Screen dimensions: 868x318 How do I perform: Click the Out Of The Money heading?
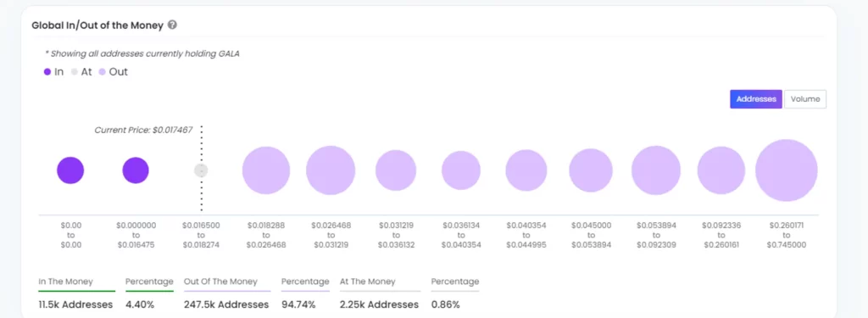pos(221,282)
